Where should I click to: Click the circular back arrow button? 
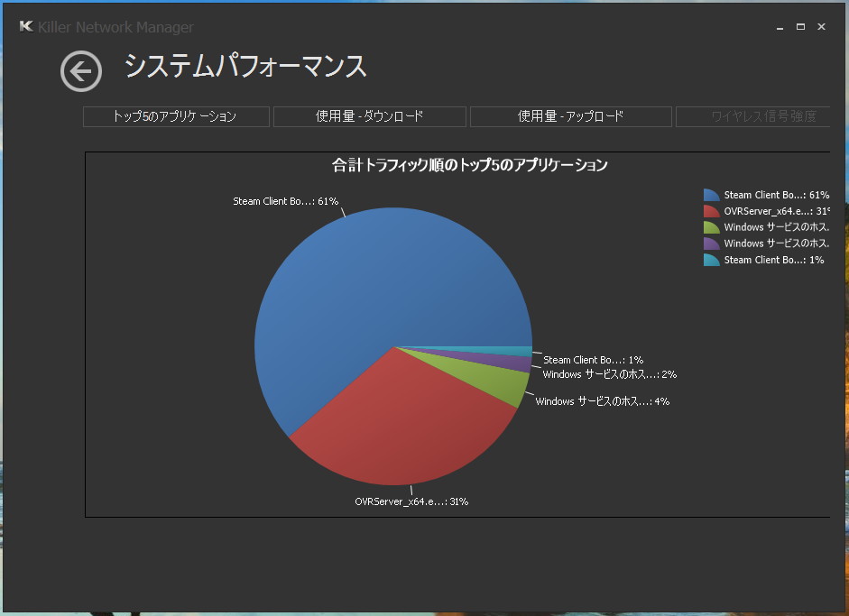pyautogui.click(x=81, y=71)
